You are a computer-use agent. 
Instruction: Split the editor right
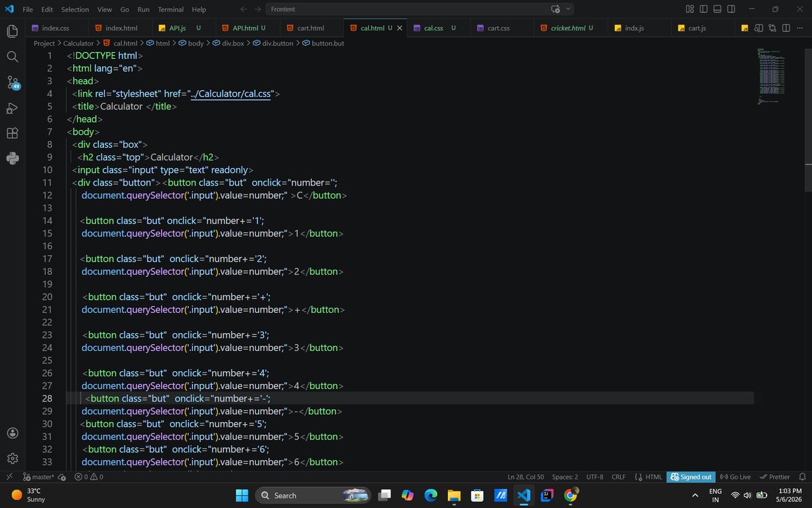786,28
